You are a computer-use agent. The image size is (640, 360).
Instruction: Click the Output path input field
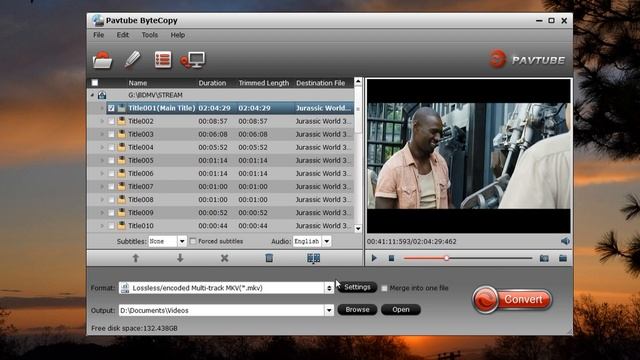222,310
